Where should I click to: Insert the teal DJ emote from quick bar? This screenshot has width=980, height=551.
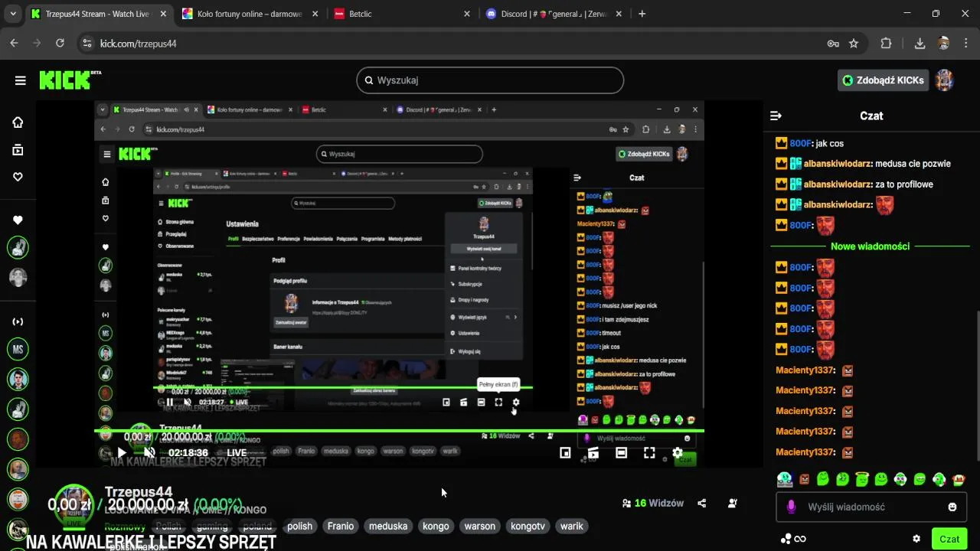785,479
